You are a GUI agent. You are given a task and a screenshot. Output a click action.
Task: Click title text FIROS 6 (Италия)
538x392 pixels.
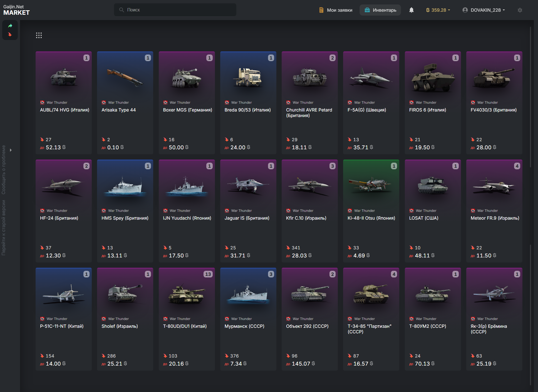tap(428, 110)
